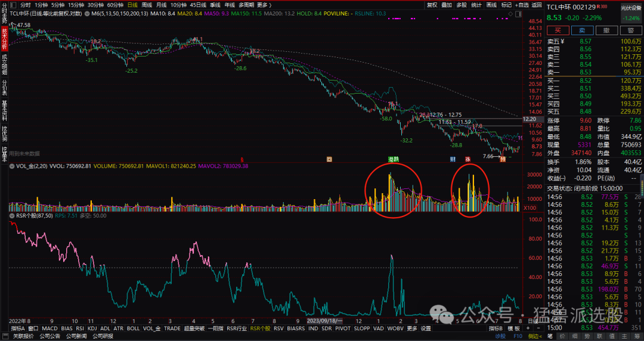Viewport: 644px width, 341px height.
Task: Open the 公司公告 bottom tab
Action: click(x=49, y=336)
